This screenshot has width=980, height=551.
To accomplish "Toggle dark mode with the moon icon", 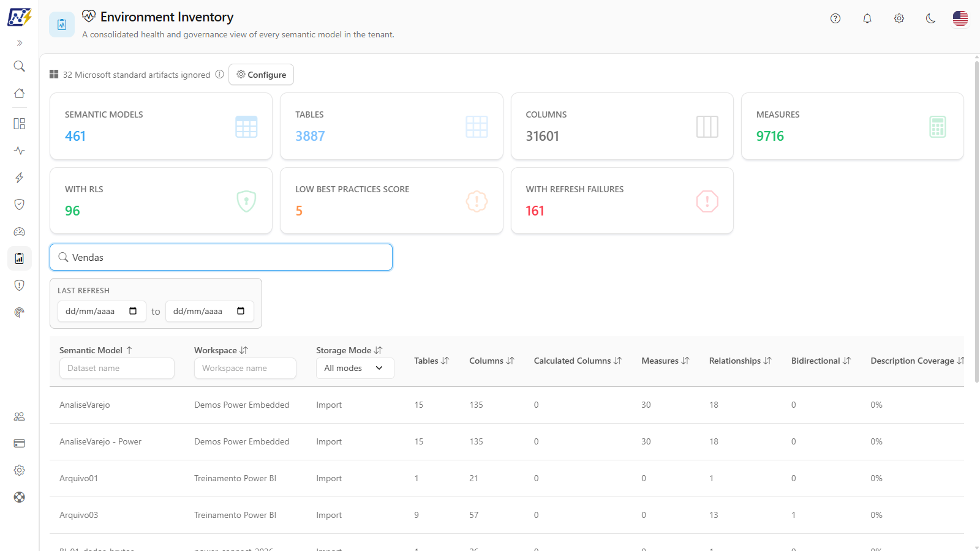I will [931, 18].
